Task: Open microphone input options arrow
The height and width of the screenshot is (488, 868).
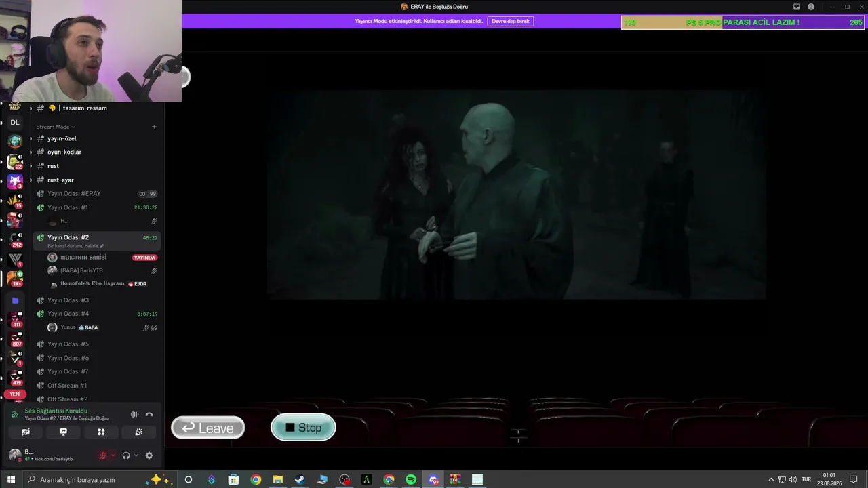Action: 113,455
